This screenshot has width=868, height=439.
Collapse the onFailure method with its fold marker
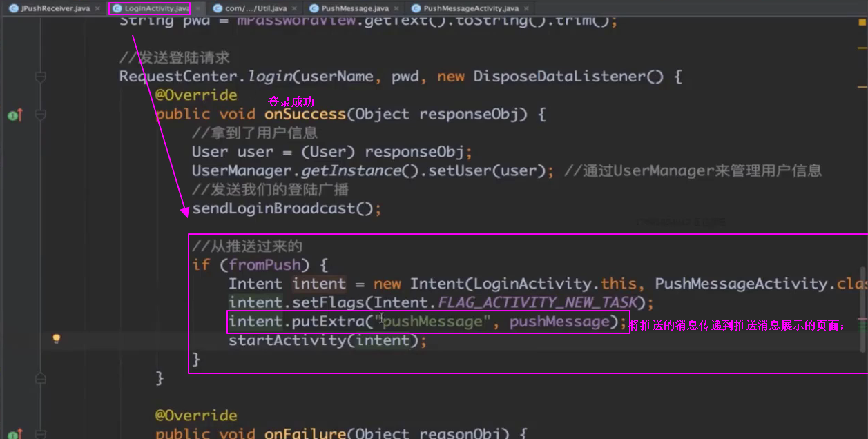pyautogui.click(x=40, y=433)
